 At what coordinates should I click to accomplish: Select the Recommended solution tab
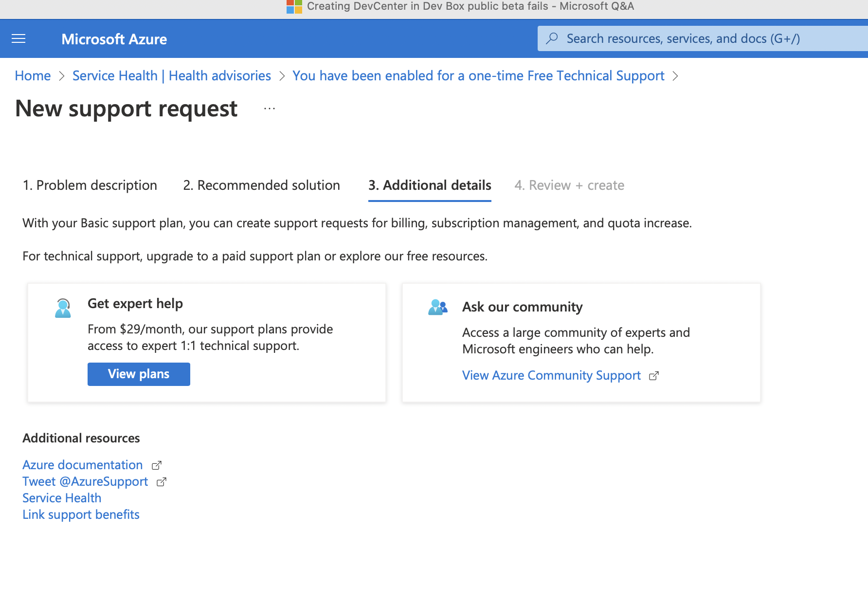click(x=261, y=185)
